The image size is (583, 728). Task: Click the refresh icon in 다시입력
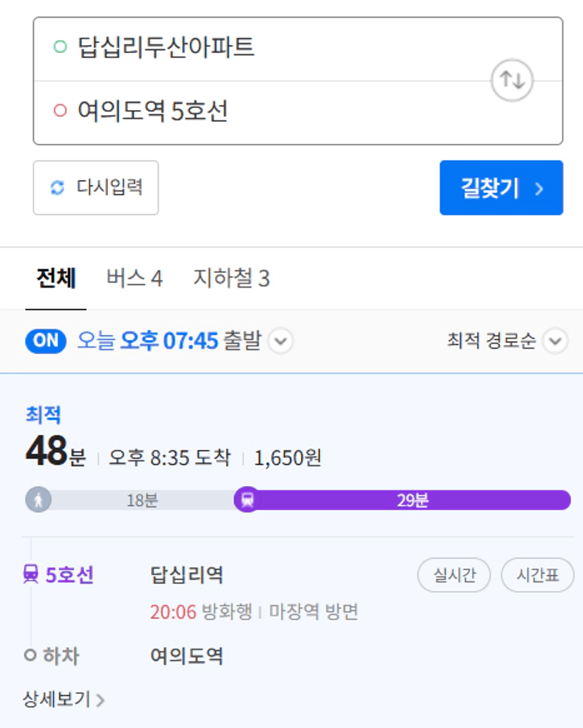(x=58, y=188)
